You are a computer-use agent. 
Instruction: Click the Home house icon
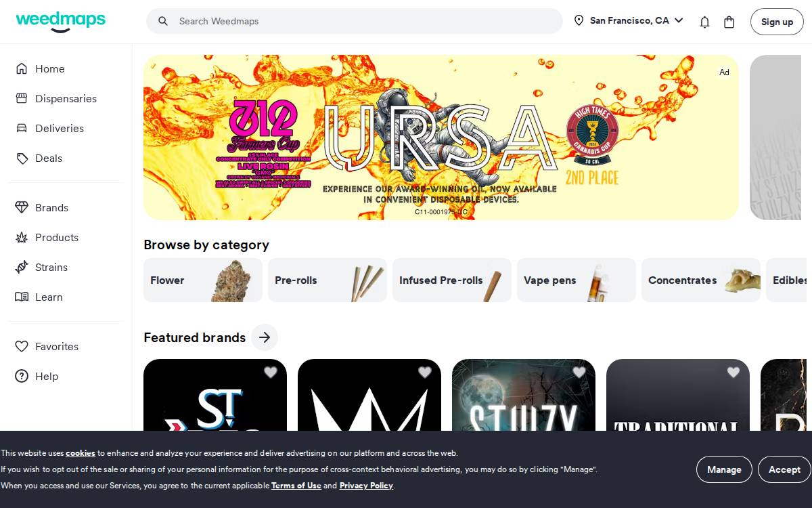click(22, 68)
